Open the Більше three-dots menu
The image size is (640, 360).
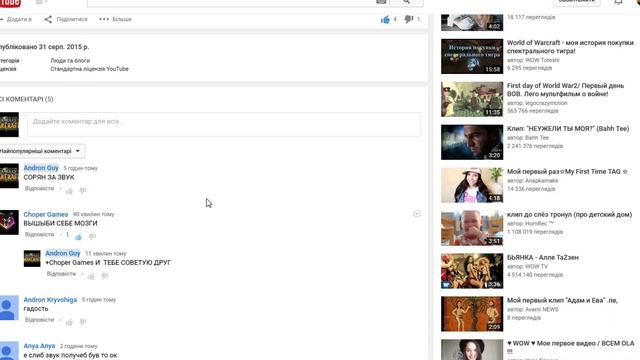115,19
